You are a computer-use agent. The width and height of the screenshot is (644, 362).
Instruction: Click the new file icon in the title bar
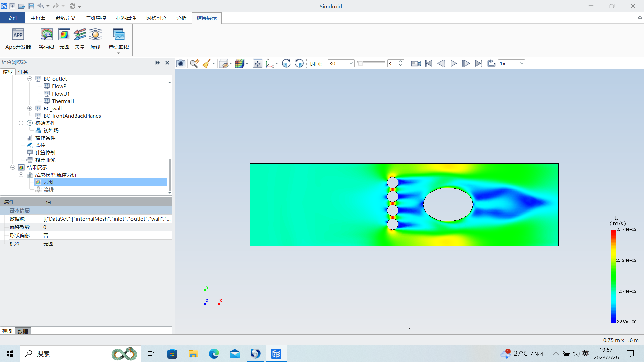[12, 6]
